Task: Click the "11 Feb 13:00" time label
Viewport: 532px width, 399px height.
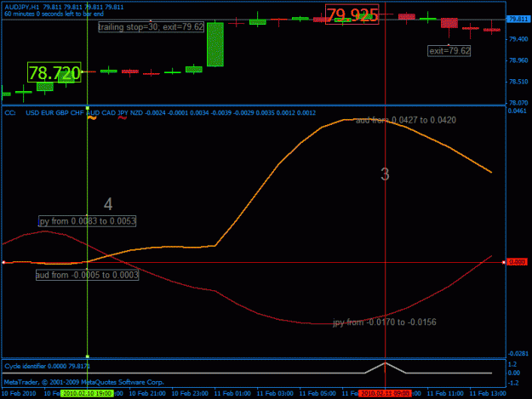Action: pos(488,393)
